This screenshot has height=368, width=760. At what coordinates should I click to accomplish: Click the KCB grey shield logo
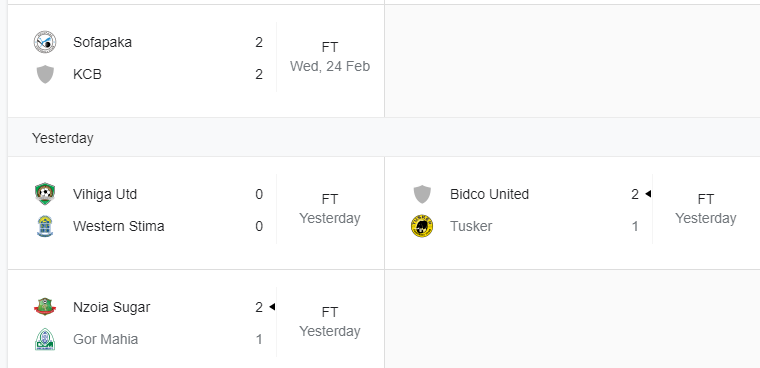[45, 74]
